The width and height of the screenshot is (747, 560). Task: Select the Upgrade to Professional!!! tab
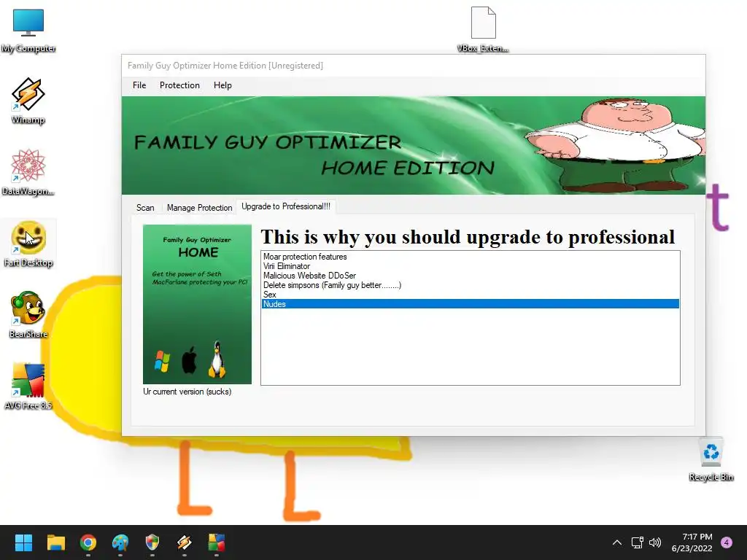coord(286,206)
